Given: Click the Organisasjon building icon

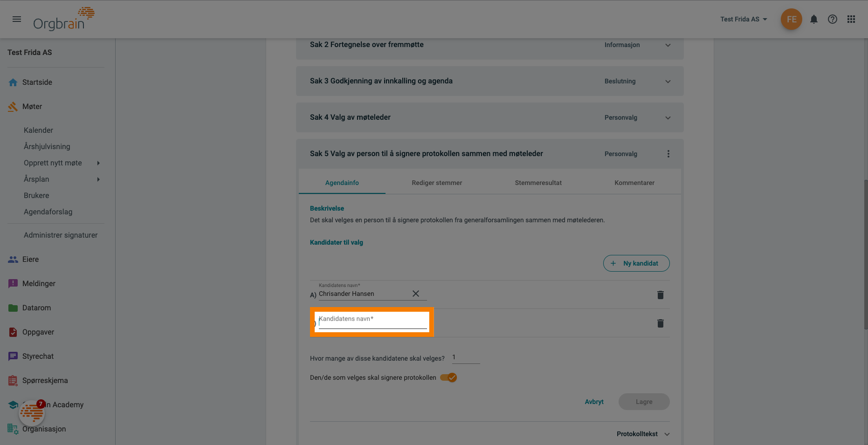Looking at the screenshot, I should click(x=13, y=429).
